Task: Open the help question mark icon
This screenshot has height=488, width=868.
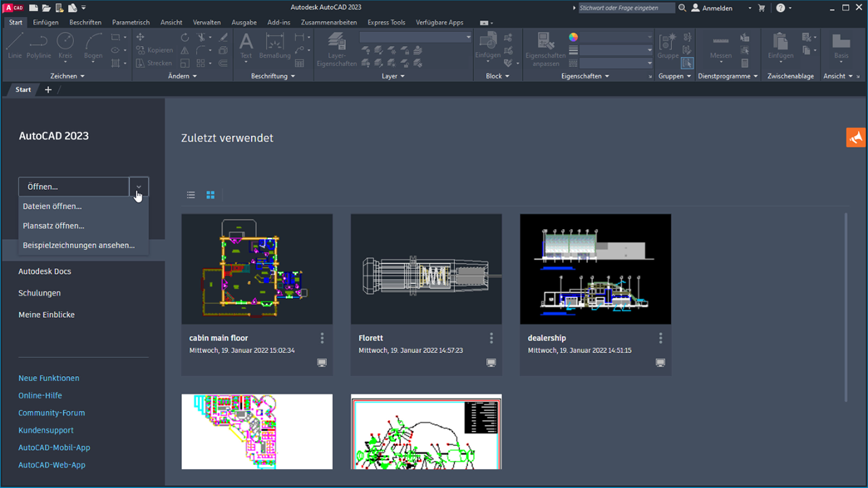Action: 781,8
